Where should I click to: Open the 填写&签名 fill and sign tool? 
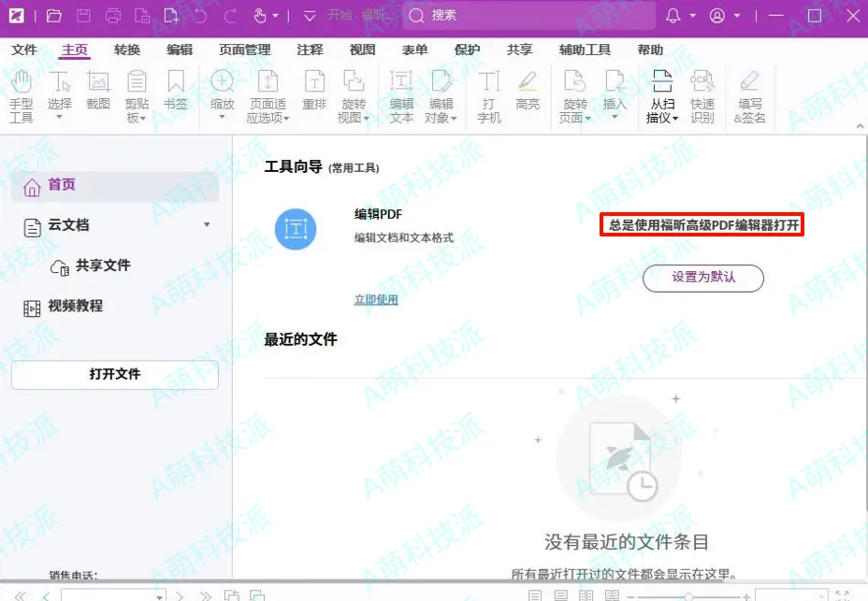749,96
